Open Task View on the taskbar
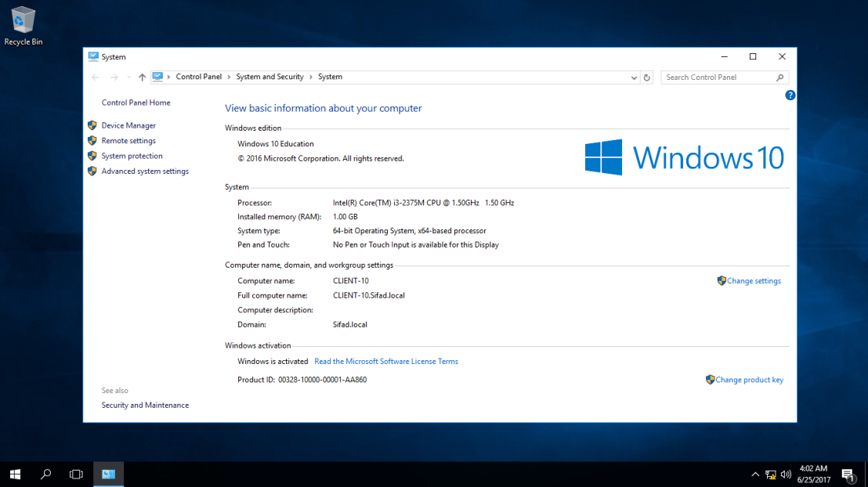This screenshot has height=487, width=868. tap(77, 474)
